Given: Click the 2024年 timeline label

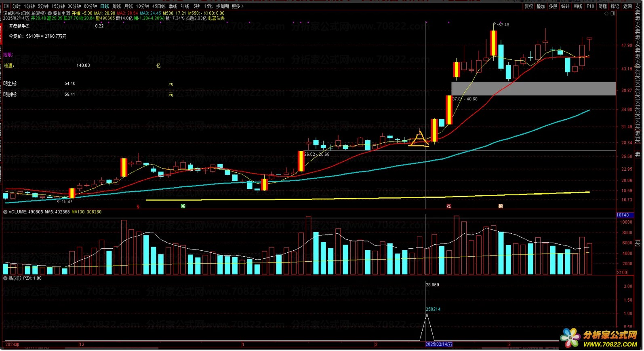Looking at the screenshot, I should click(12, 345).
